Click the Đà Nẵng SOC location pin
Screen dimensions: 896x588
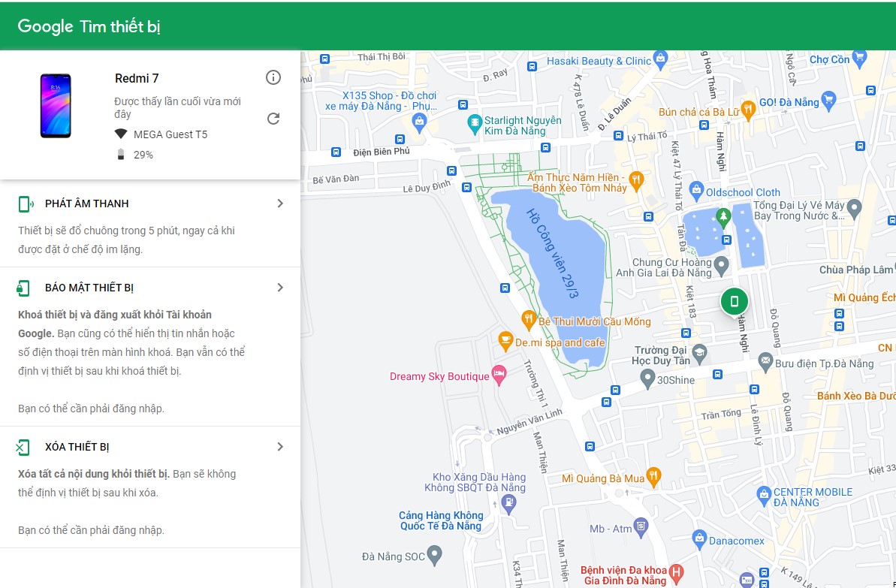(435, 554)
